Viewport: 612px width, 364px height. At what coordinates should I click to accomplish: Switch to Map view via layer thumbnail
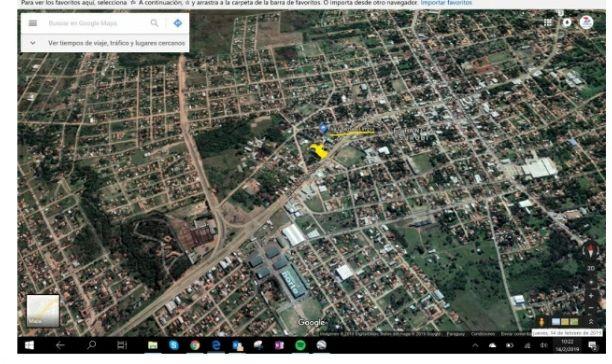(x=43, y=311)
